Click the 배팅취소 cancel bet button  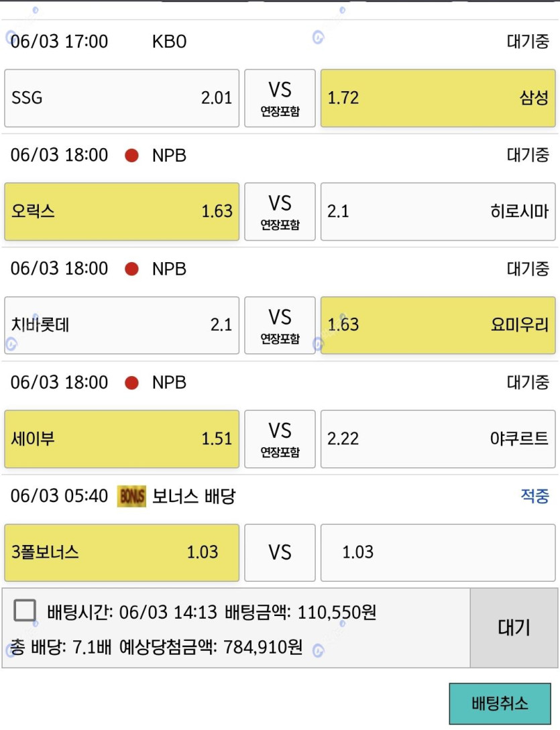pyautogui.click(x=500, y=703)
